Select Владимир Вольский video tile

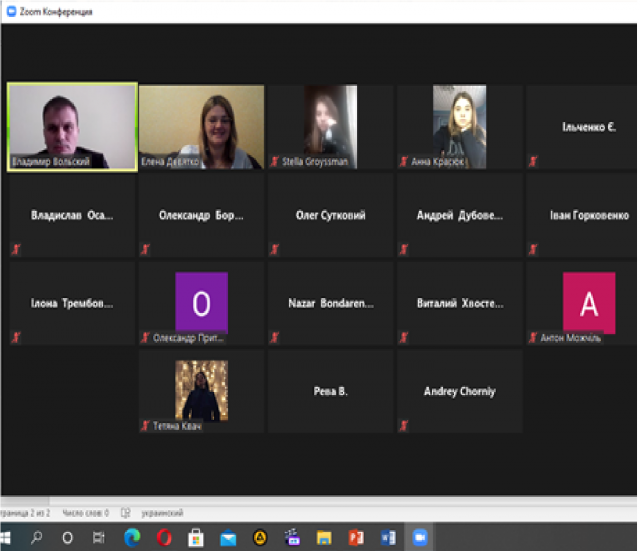click(x=72, y=127)
